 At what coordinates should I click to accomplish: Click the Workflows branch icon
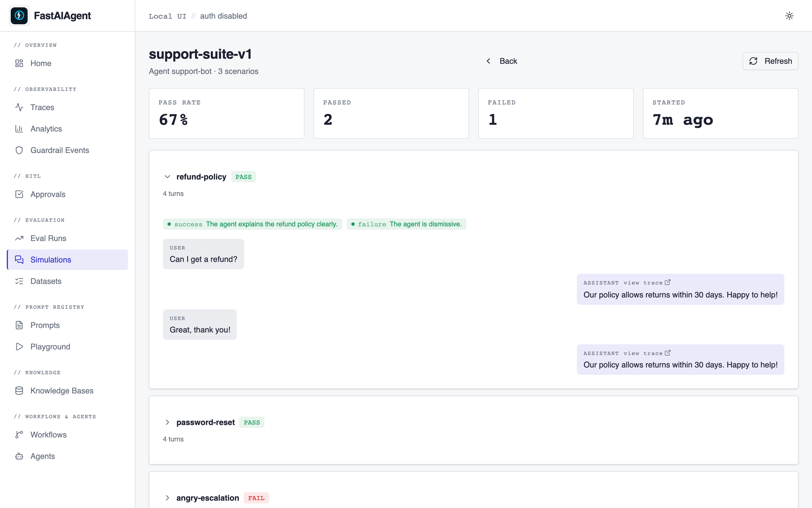click(19, 435)
